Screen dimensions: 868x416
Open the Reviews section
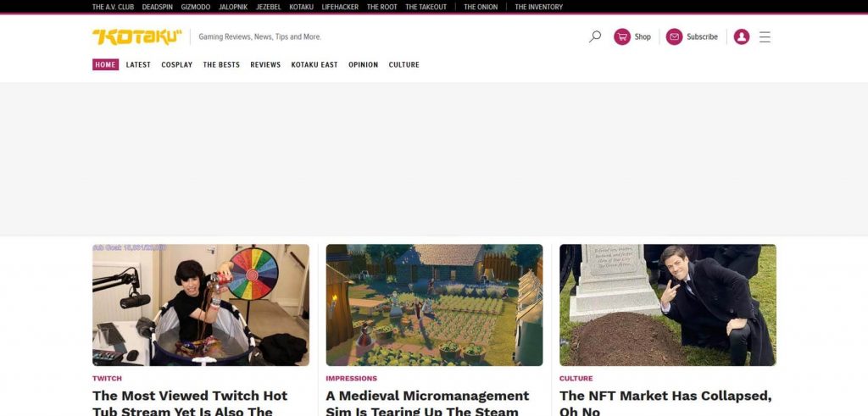[265, 64]
